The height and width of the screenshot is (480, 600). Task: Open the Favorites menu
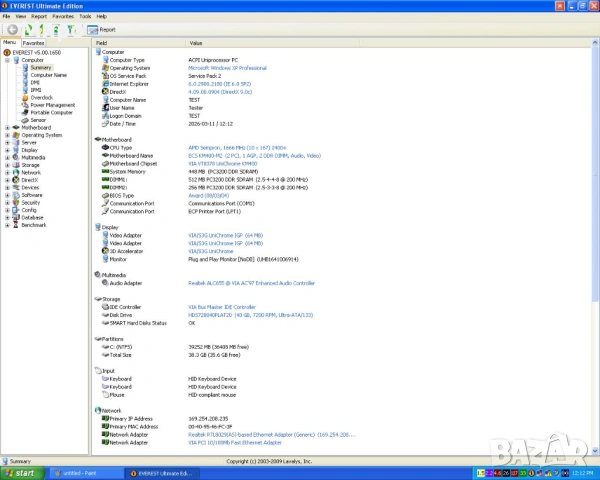pos(63,16)
